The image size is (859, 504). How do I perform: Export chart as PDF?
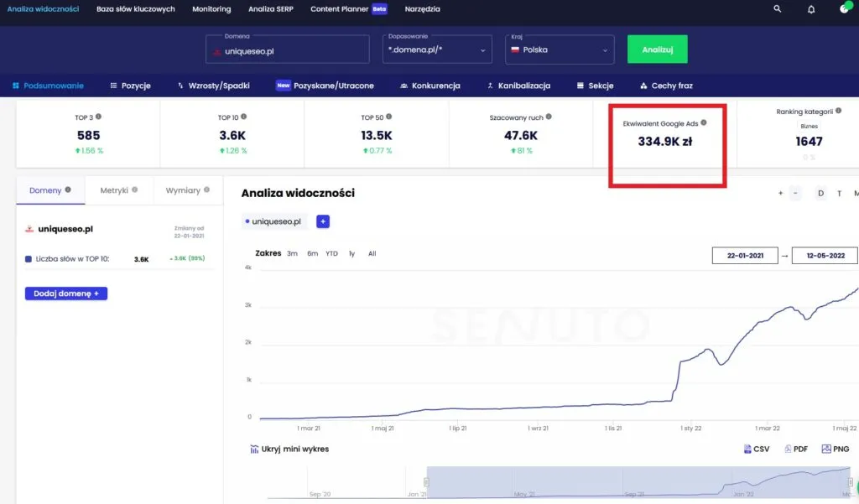click(x=796, y=449)
